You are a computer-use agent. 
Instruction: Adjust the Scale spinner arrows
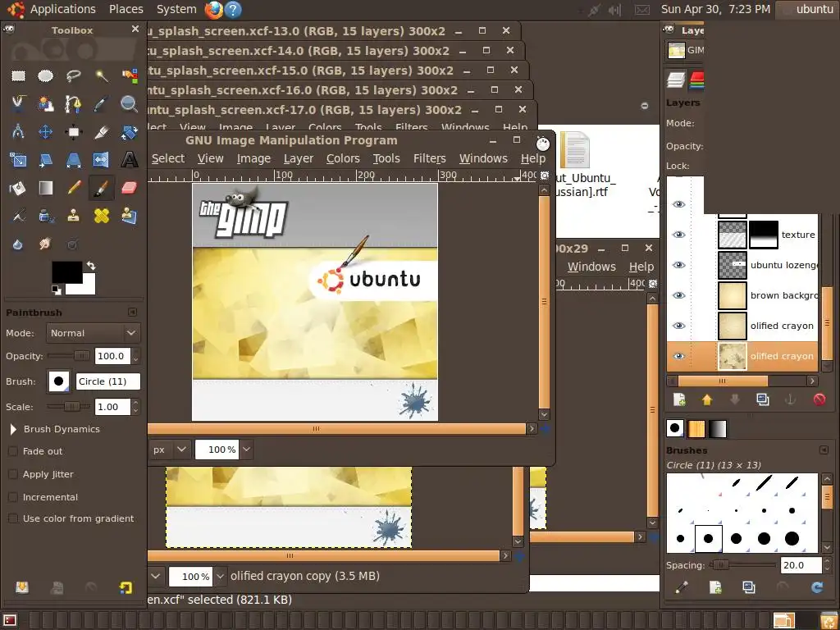point(135,407)
